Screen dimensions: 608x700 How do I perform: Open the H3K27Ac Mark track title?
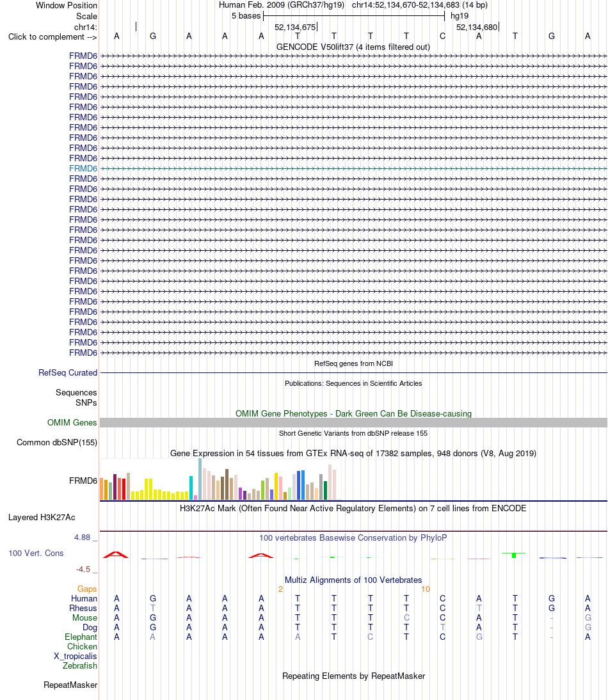(353, 508)
